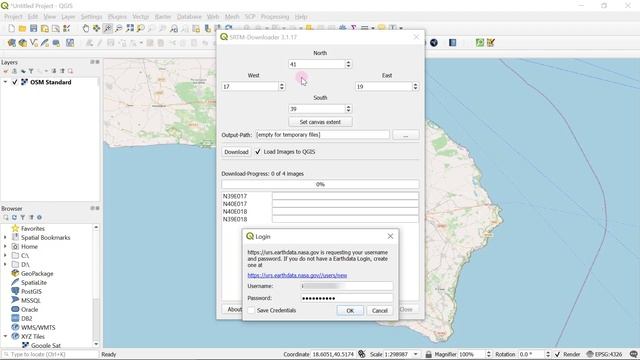Select the Pan Map hand tool
The width and height of the screenshot is (640, 360).
click(85, 29)
